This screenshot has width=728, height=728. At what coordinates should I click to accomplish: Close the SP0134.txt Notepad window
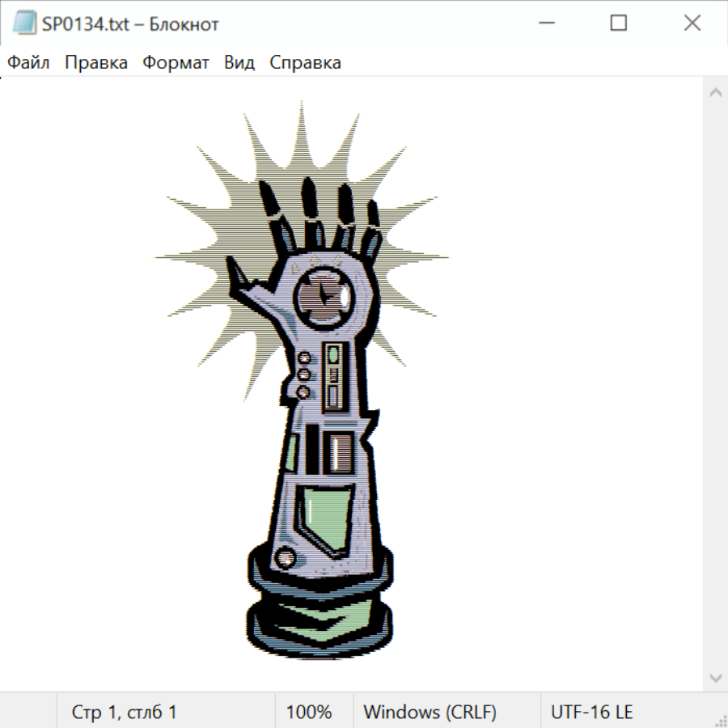pos(692,23)
